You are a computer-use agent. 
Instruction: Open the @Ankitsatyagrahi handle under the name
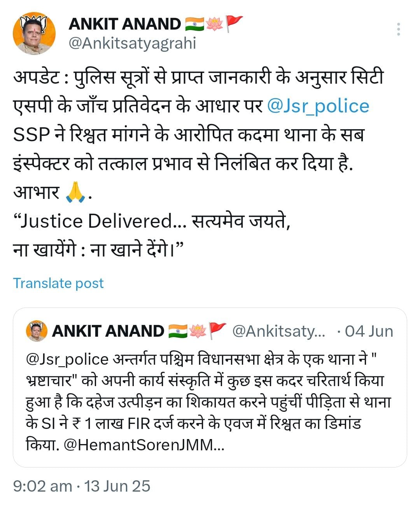click(x=132, y=43)
